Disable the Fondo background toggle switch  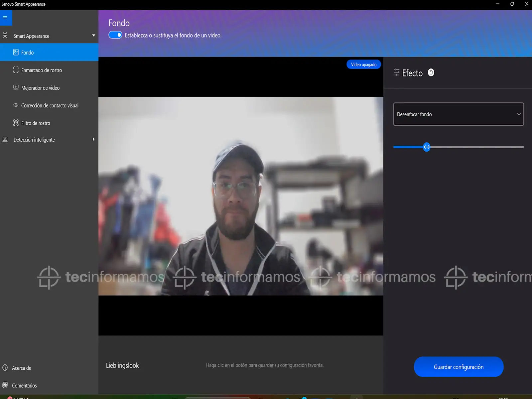click(115, 35)
